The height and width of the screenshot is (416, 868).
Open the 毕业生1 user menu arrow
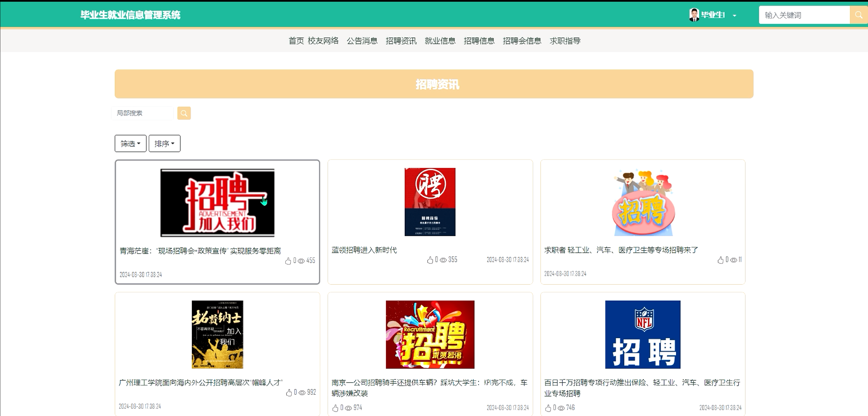tap(735, 16)
